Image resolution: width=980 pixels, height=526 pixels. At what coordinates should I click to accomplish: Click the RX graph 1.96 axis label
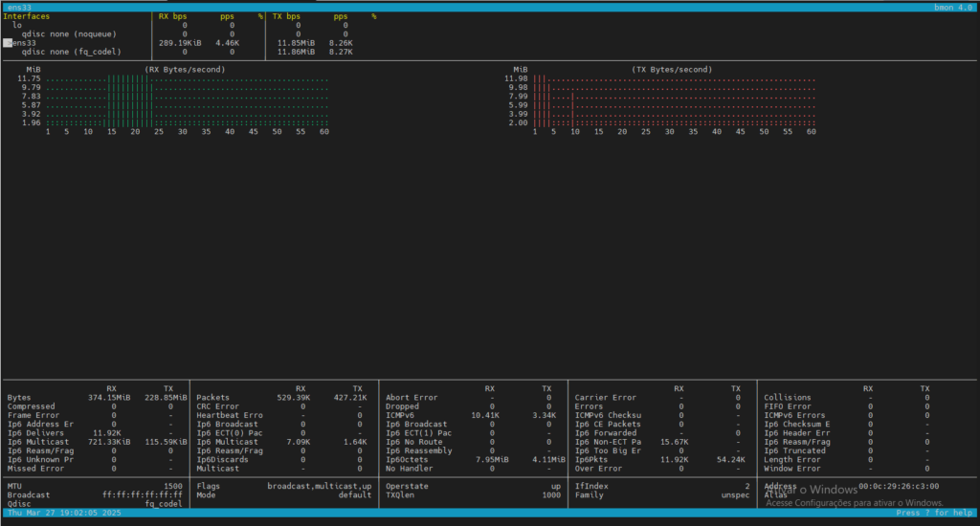(32, 123)
